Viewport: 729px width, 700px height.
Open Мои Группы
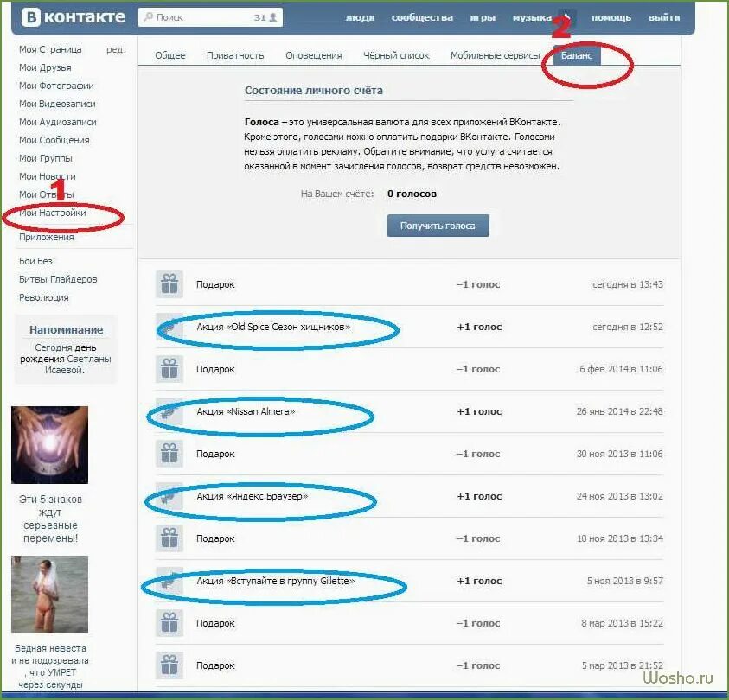(x=46, y=158)
